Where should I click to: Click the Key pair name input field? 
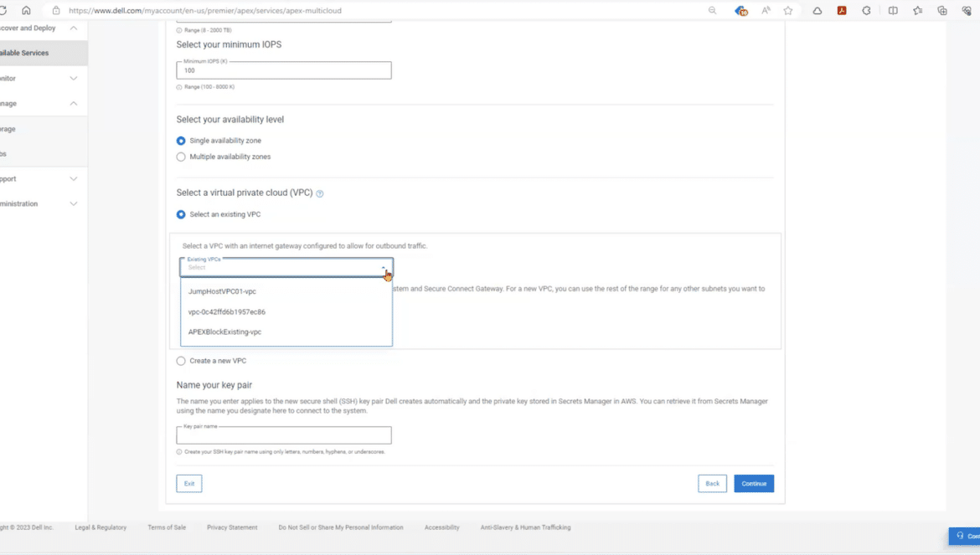pos(284,435)
